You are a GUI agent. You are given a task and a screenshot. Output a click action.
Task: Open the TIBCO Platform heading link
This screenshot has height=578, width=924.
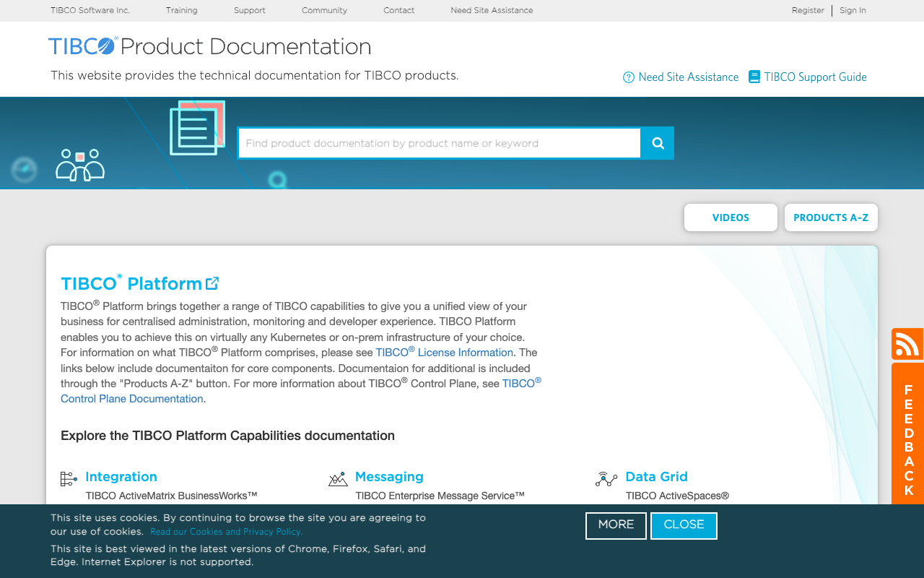(131, 283)
